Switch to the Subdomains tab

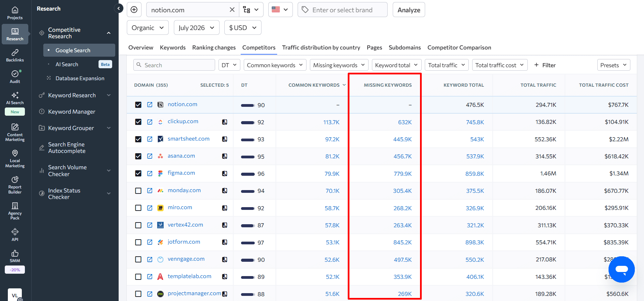tap(405, 47)
